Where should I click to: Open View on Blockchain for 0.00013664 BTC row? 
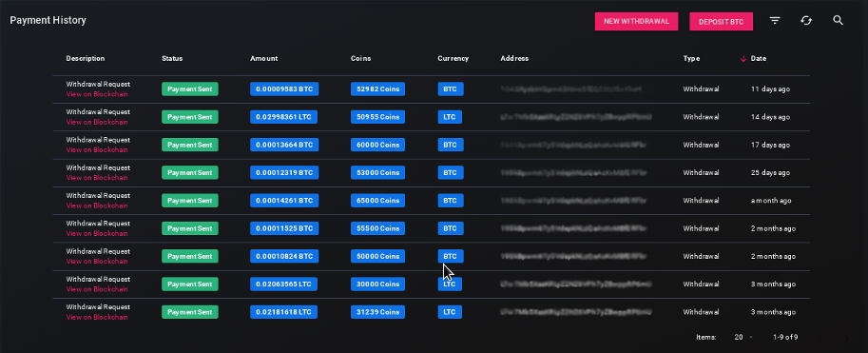click(x=97, y=149)
